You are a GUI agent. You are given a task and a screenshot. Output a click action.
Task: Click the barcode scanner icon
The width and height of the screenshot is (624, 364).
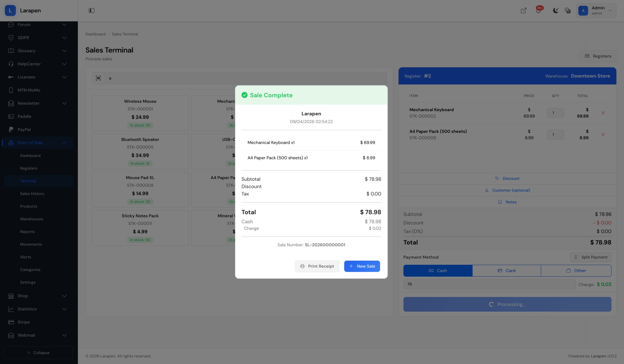click(x=98, y=78)
